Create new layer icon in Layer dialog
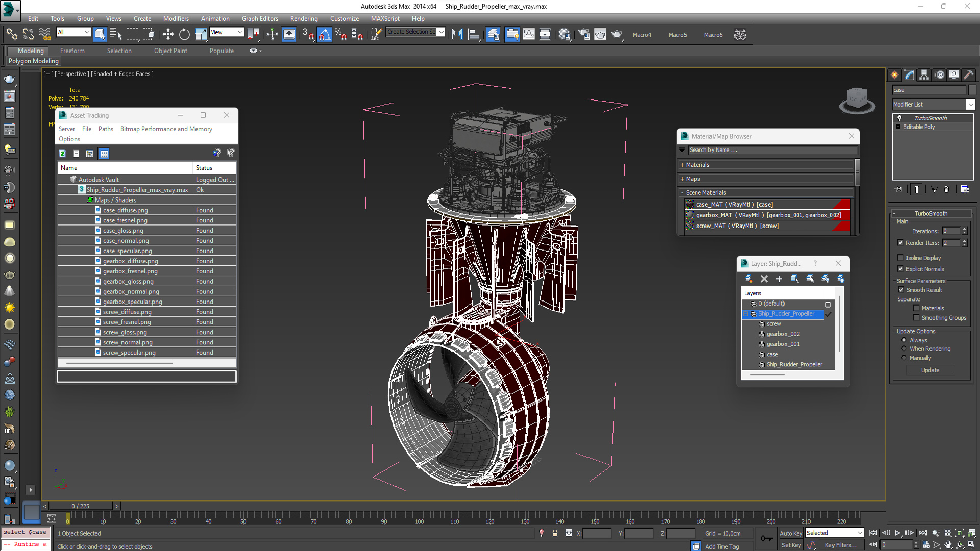 pos(748,279)
